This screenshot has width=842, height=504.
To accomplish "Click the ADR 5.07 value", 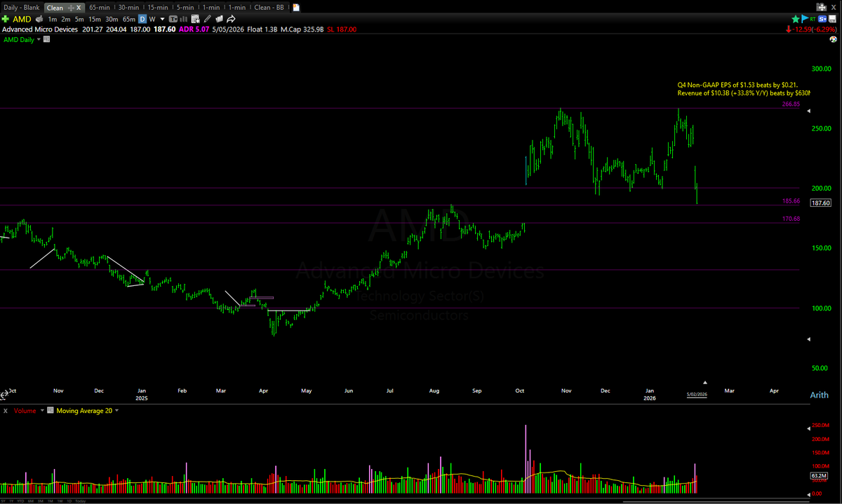I will click(x=194, y=29).
